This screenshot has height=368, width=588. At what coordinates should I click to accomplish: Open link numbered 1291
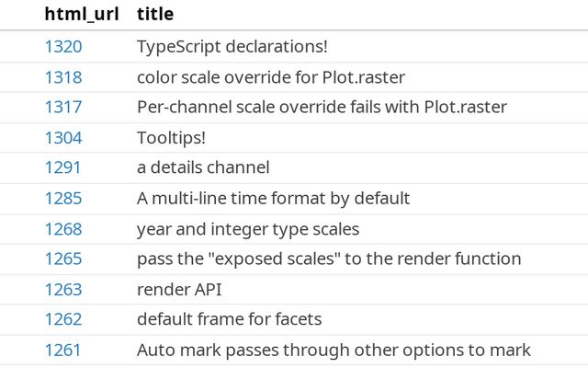(x=62, y=167)
